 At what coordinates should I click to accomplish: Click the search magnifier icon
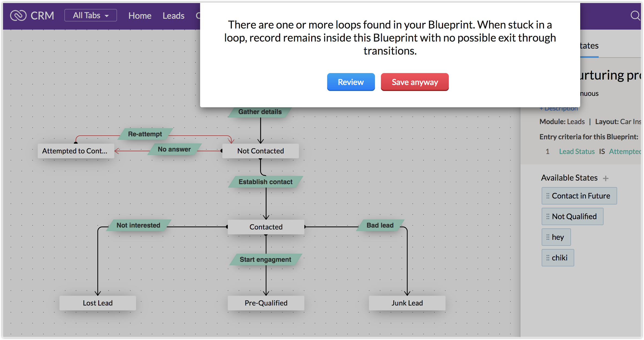tap(635, 15)
